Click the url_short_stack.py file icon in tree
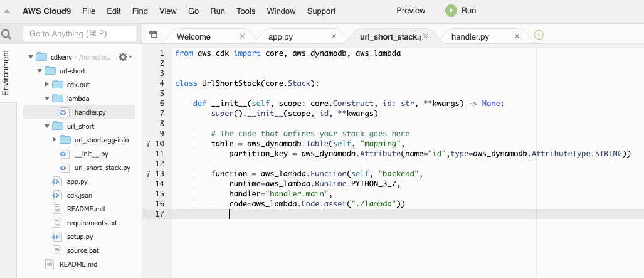Screen dimensions: 644x278 (x=64, y=168)
